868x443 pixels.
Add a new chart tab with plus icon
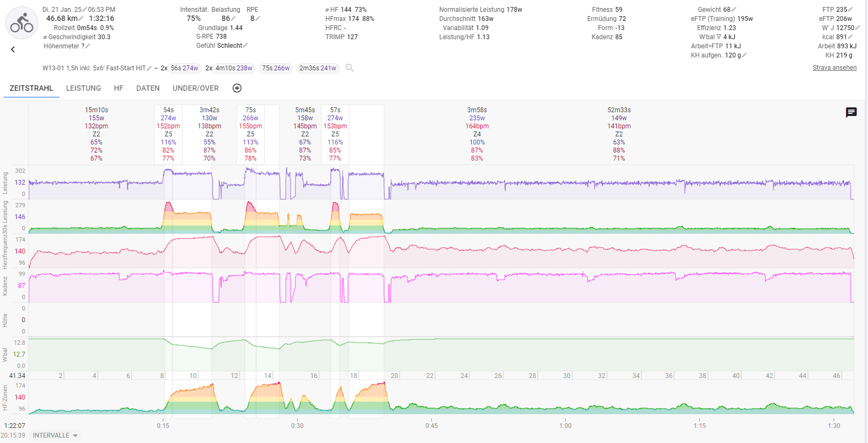[x=237, y=88]
